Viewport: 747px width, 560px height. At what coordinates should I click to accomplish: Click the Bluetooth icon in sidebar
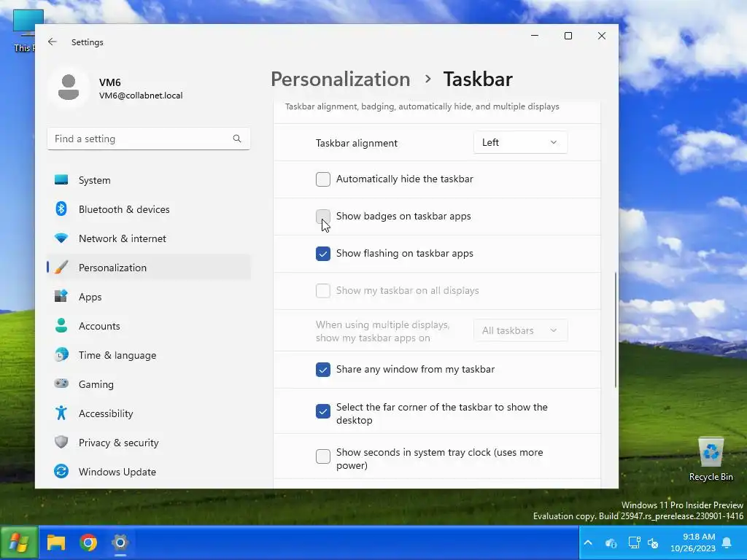coord(61,209)
